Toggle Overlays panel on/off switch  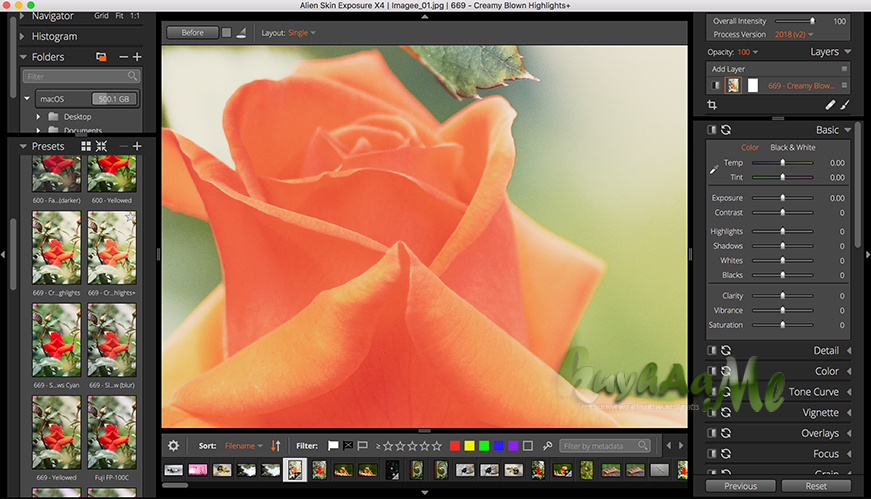coord(712,433)
